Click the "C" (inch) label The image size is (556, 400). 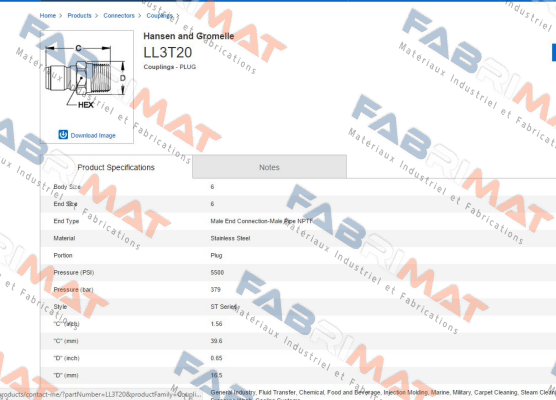tap(67, 324)
